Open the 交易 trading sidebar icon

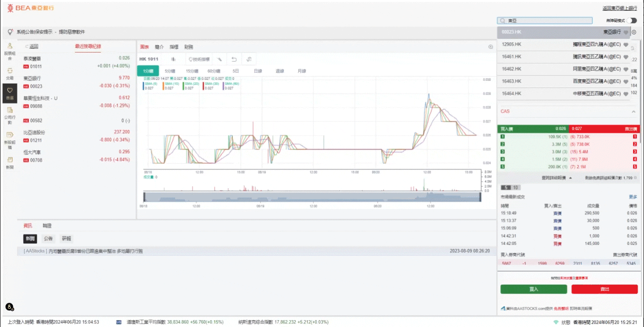(x=10, y=74)
